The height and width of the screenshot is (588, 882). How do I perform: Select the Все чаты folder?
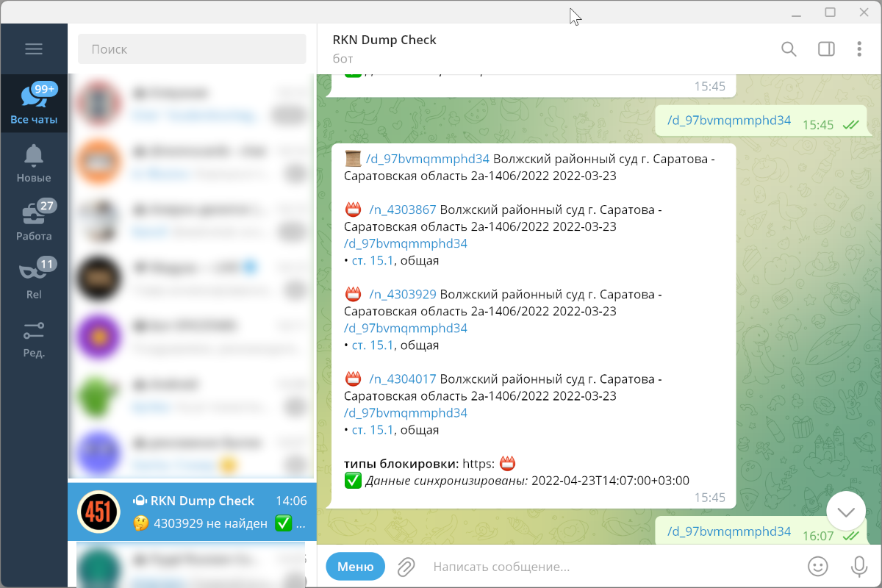[x=34, y=104]
